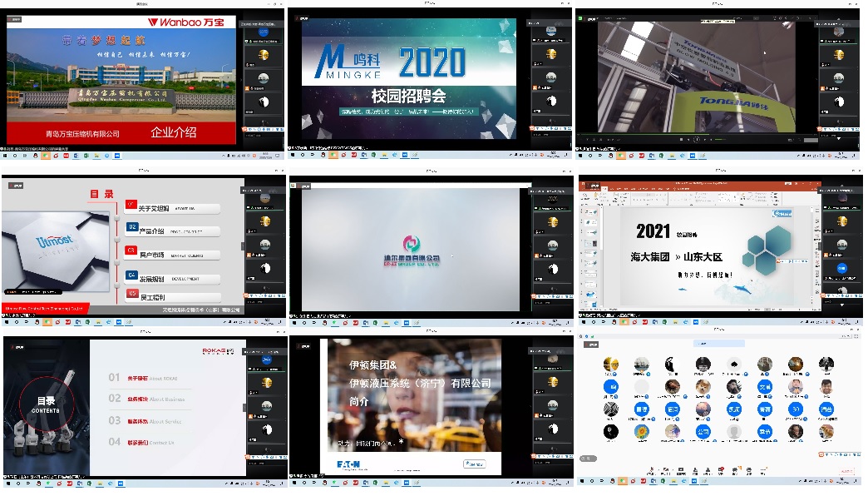Collapse participant sidebar chevron in Wanbao meeting window
The image size is (868, 496).
point(243,80)
